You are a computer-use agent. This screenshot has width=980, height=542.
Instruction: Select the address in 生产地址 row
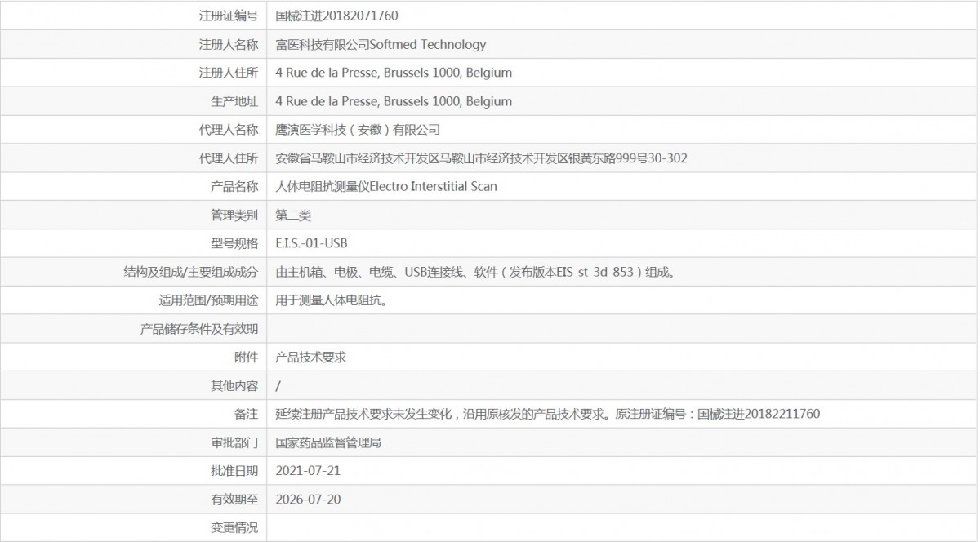tap(394, 101)
